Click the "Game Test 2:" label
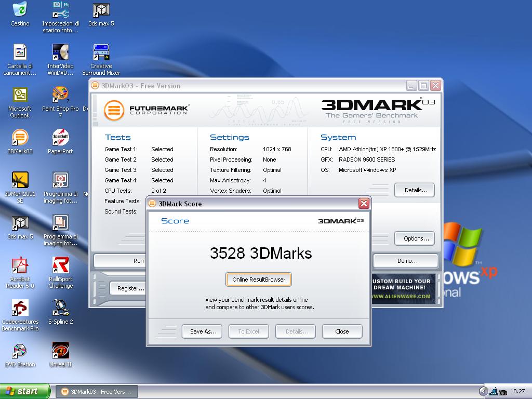This screenshot has width=532, height=399. (121, 159)
